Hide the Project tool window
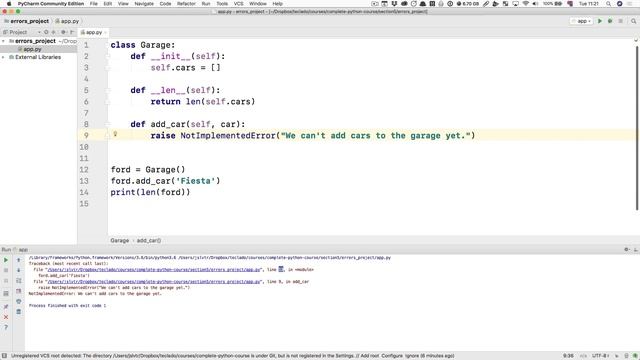640x360 pixels. pyautogui.click(x=72, y=32)
